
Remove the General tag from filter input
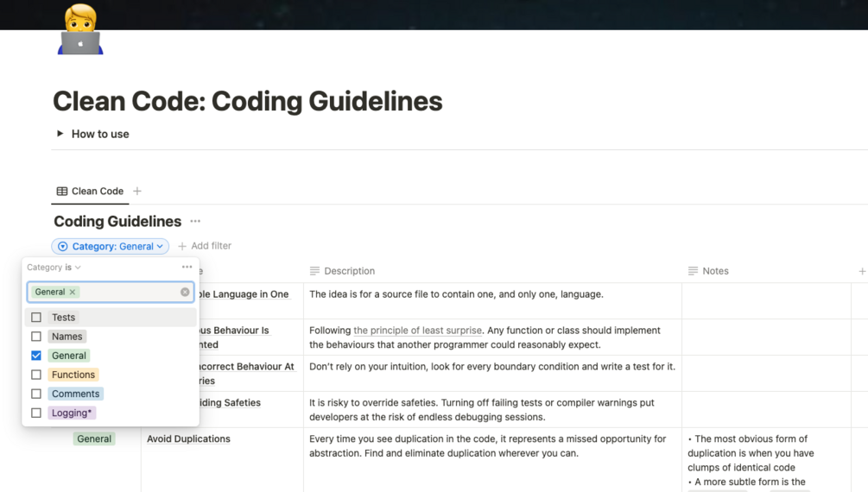[x=73, y=293]
